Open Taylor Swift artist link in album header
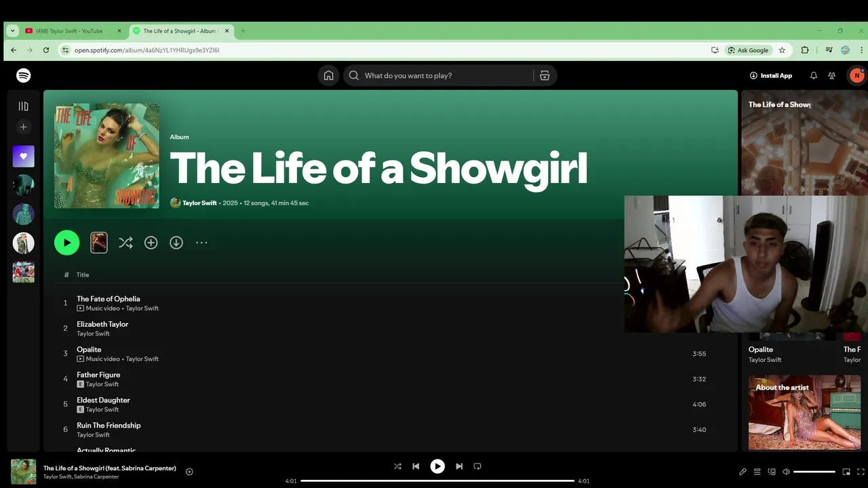 199,203
